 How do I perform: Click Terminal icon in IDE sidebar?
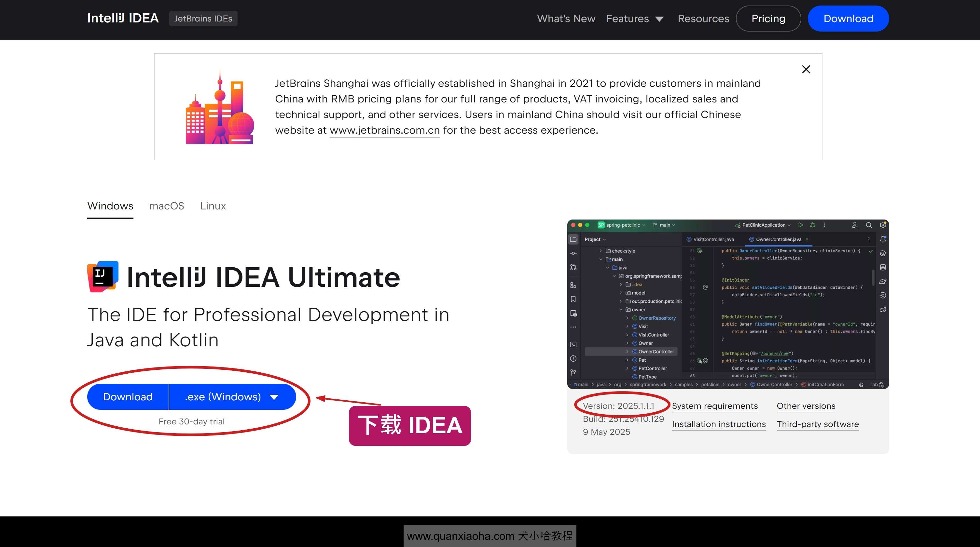coord(573,344)
